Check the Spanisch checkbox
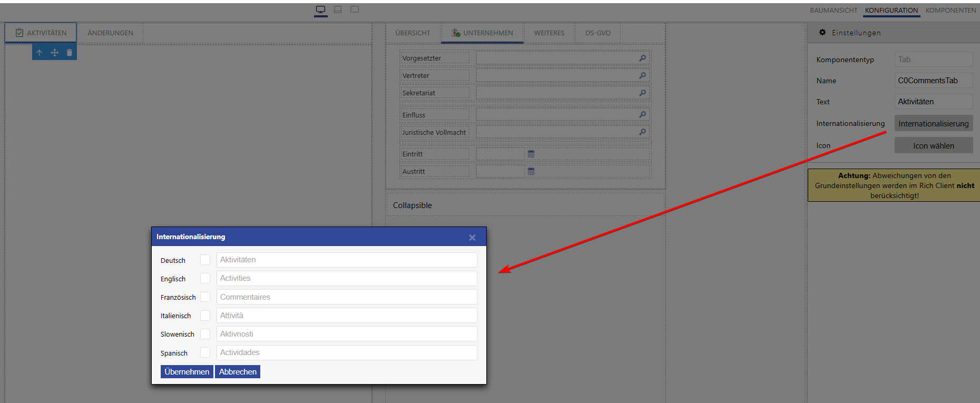Viewport: 980px width, 403px height. (x=205, y=352)
